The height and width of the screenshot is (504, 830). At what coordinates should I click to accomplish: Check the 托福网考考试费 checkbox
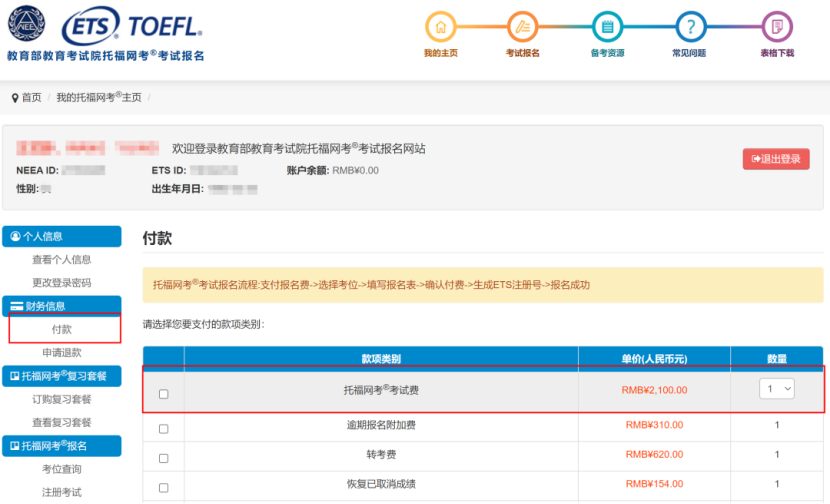click(x=164, y=394)
